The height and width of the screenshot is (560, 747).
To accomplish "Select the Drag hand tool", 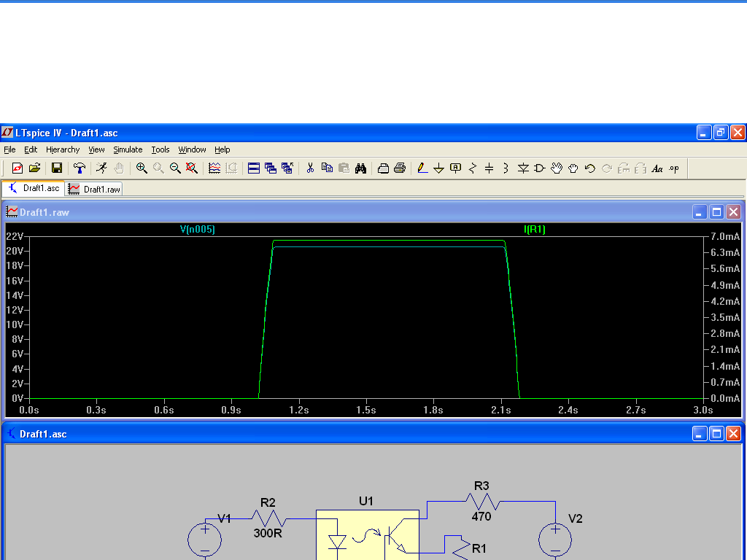I will click(x=573, y=168).
